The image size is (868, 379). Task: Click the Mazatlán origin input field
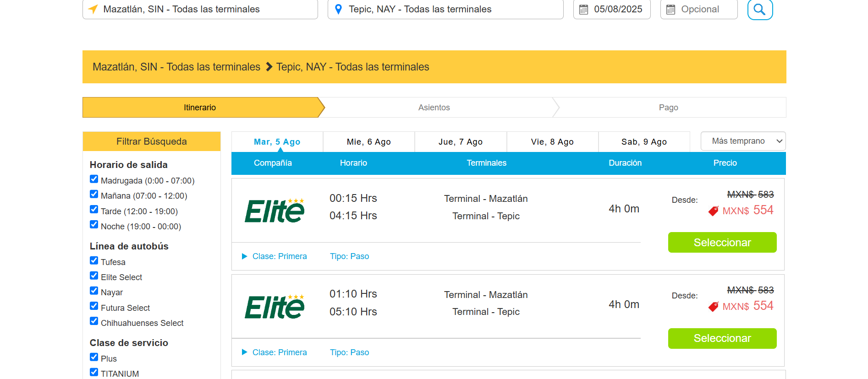[200, 9]
